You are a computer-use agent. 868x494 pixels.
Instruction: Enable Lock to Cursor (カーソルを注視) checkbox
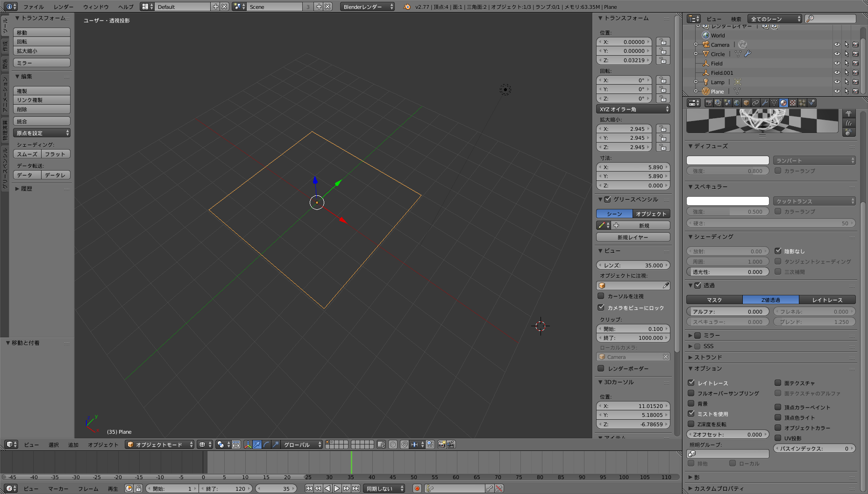[x=601, y=296]
